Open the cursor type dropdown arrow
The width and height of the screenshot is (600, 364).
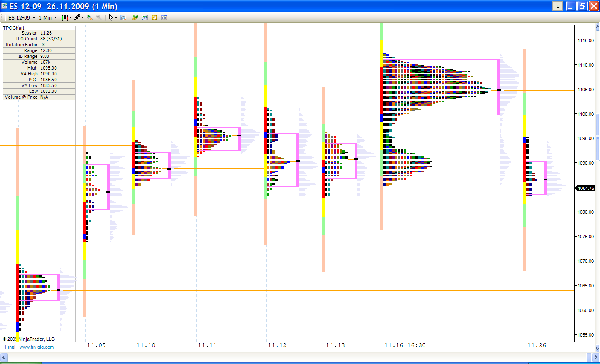116,18
